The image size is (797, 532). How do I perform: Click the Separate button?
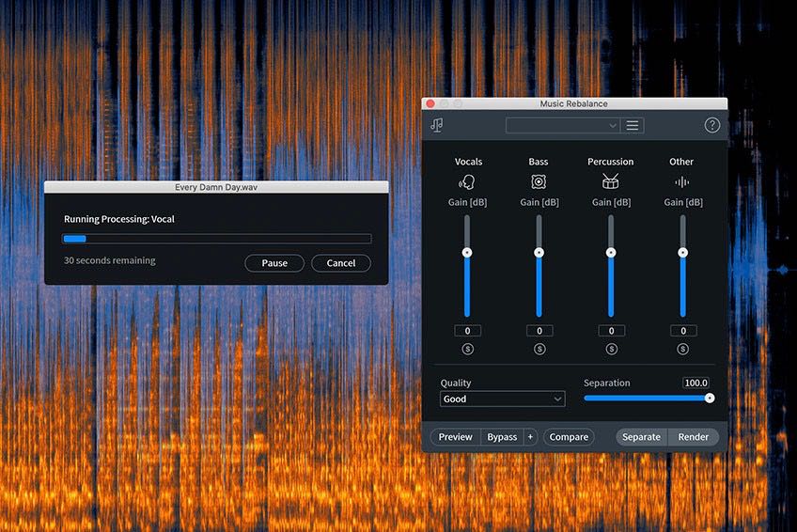pyautogui.click(x=641, y=437)
